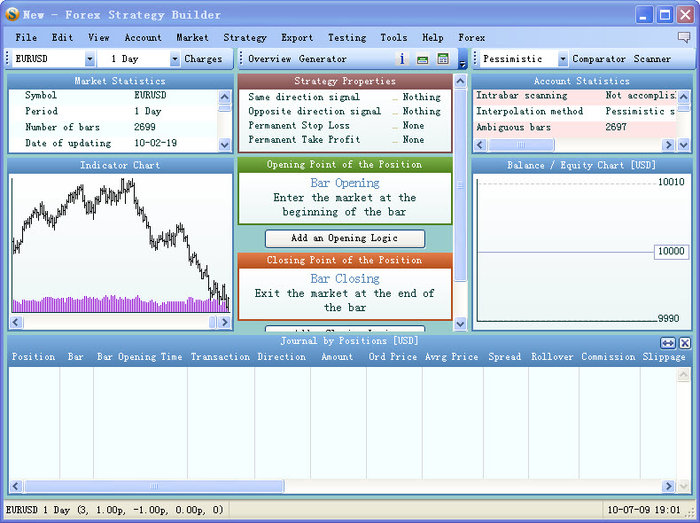The width and height of the screenshot is (700, 523).
Task: Open the Market menu
Action: point(192,37)
